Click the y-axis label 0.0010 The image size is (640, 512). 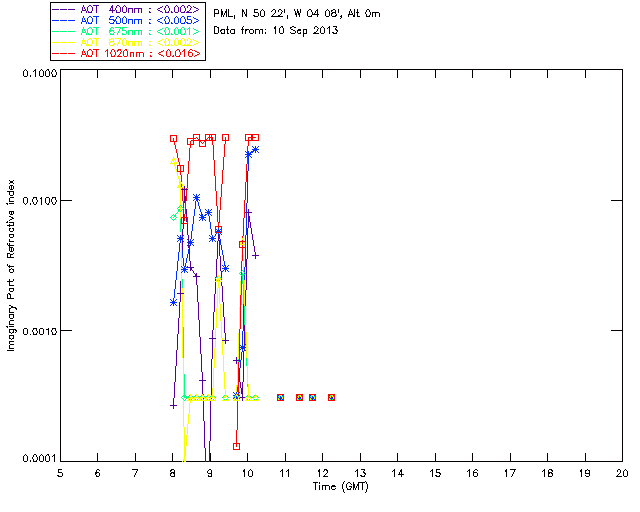(x=39, y=331)
